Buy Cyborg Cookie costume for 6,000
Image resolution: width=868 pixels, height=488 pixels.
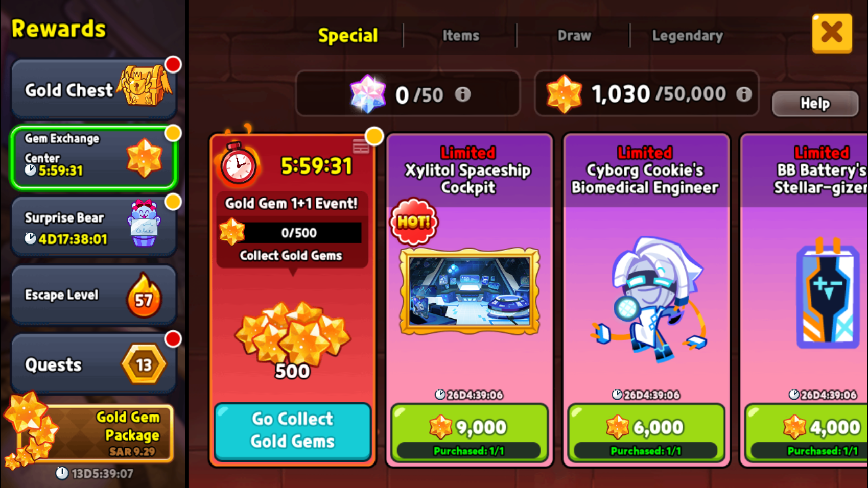(x=646, y=433)
